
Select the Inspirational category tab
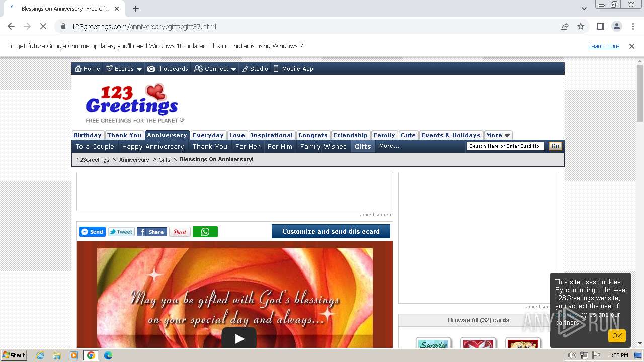click(x=272, y=135)
